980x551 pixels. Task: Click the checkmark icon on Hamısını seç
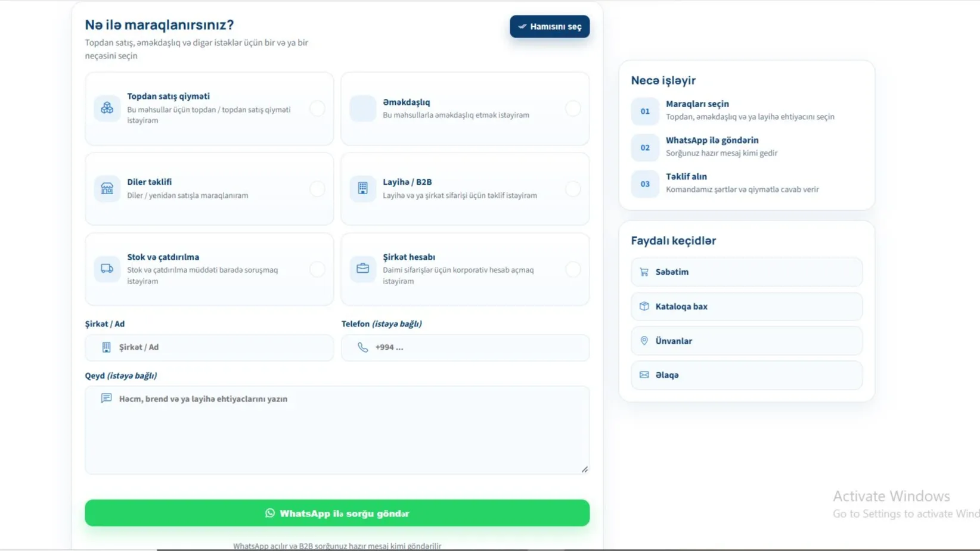point(522,26)
